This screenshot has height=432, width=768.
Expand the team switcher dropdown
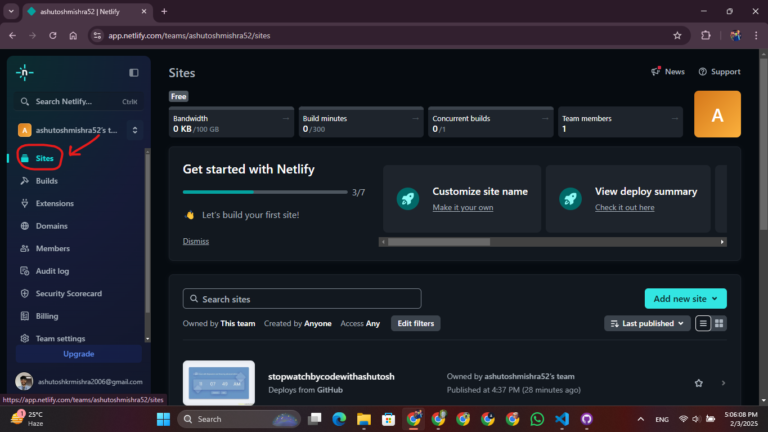[x=135, y=130]
